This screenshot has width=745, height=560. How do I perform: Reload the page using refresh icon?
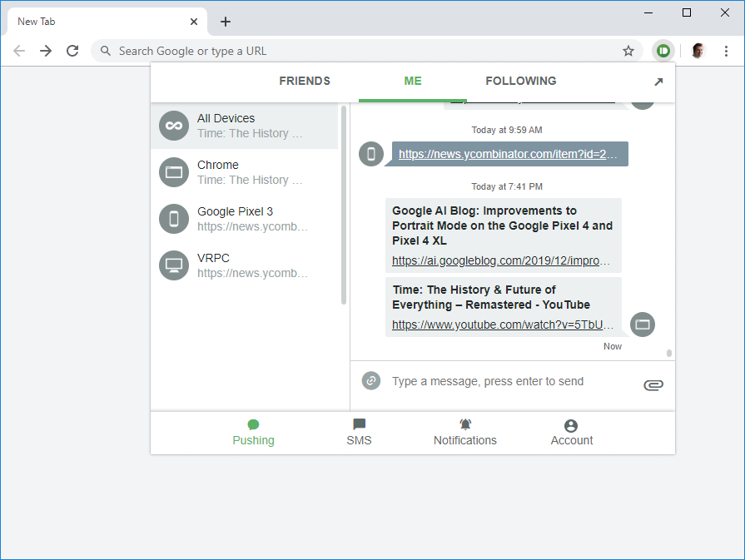pyautogui.click(x=72, y=51)
